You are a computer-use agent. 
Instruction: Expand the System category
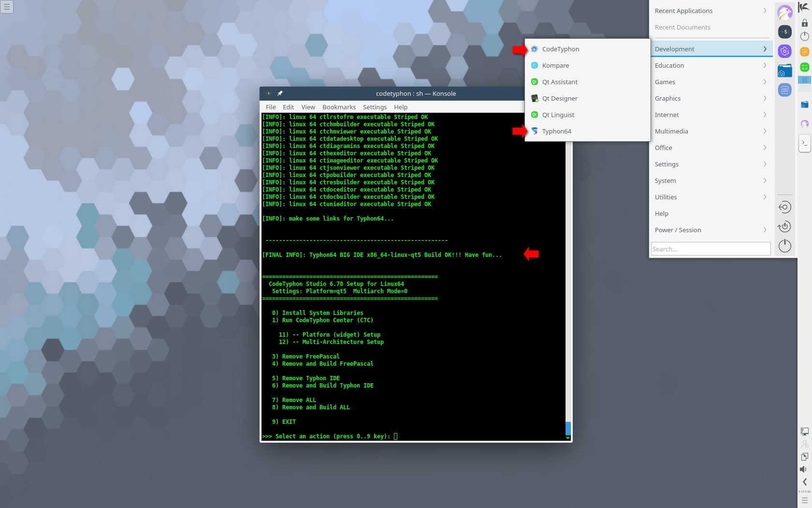(x=710, y=180)
